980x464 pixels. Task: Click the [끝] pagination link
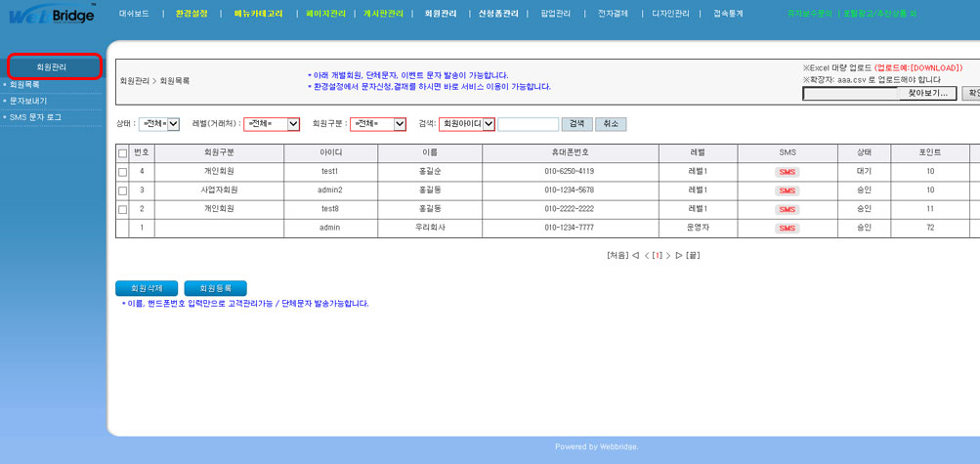pos(694,255)
